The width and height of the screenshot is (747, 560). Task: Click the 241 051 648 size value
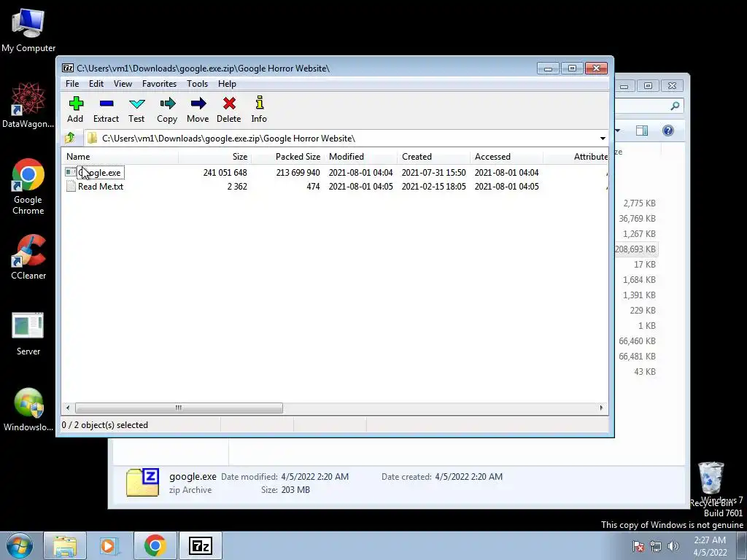click(x=225, y=172)
